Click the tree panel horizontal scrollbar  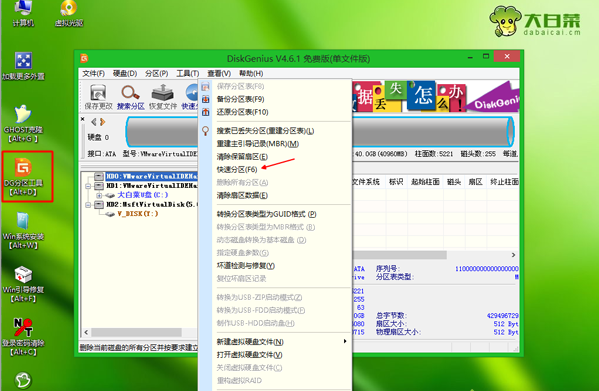pyautogui.click(x=139, y=332)
